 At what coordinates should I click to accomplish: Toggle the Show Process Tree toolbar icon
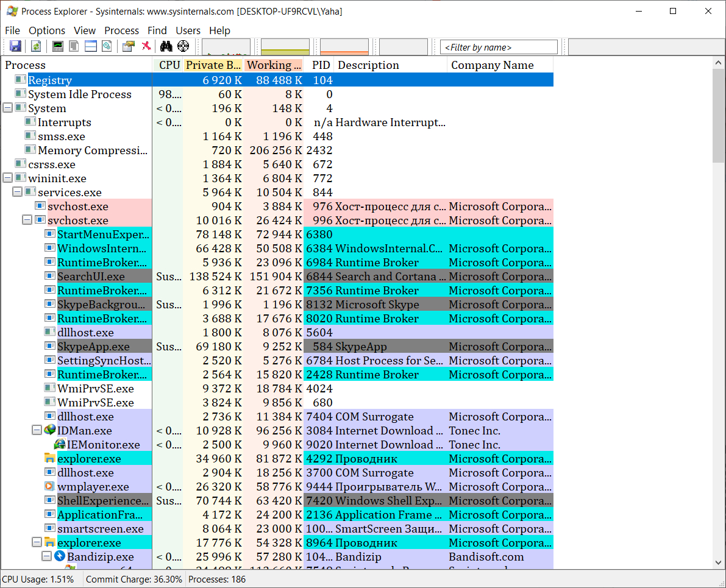pyautogui.click(x=74, y=46)
